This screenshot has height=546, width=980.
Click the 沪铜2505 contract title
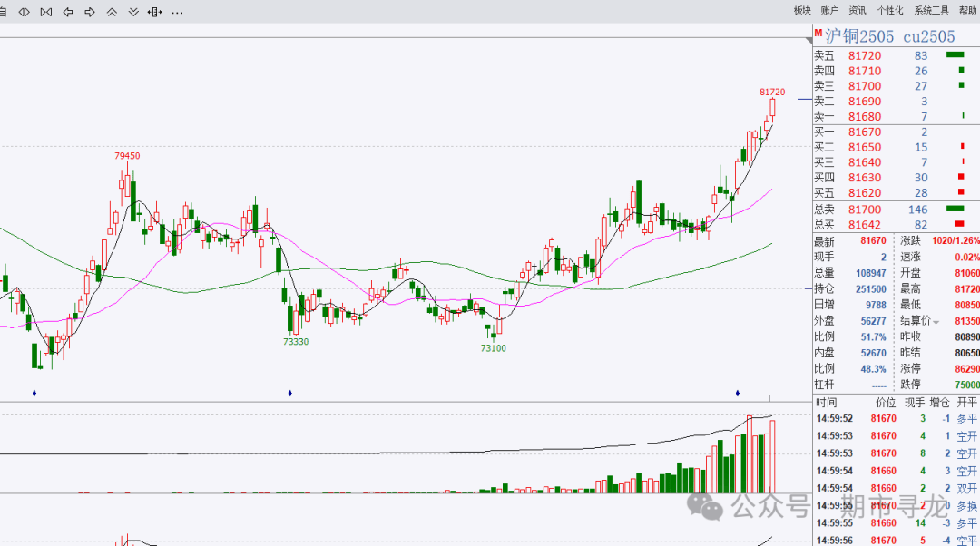point(859,36)
